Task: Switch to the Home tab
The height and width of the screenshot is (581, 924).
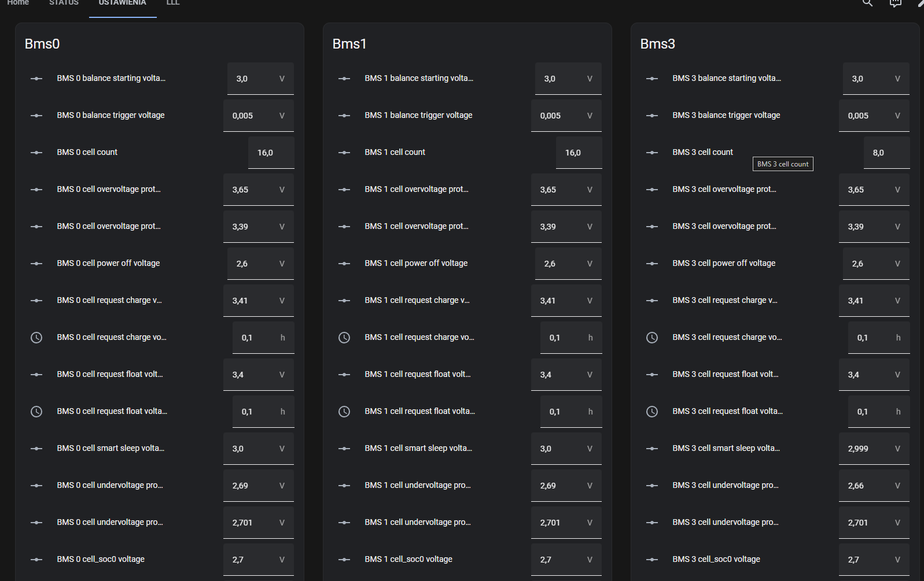Action: tap(18, 3)
